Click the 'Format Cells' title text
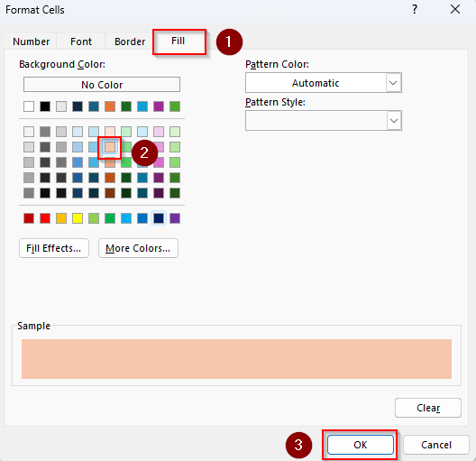 (x=35, y=10)
